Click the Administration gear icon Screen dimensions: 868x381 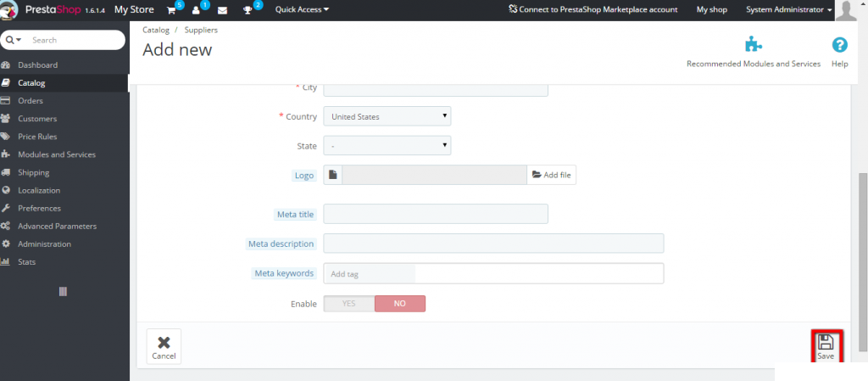(x=6, y=244)
